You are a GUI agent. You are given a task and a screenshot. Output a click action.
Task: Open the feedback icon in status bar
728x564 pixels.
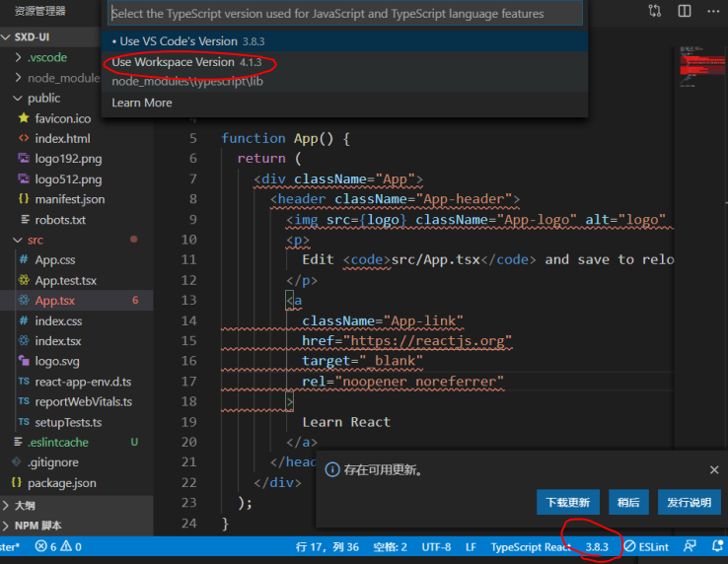click(x=690, y=546)
